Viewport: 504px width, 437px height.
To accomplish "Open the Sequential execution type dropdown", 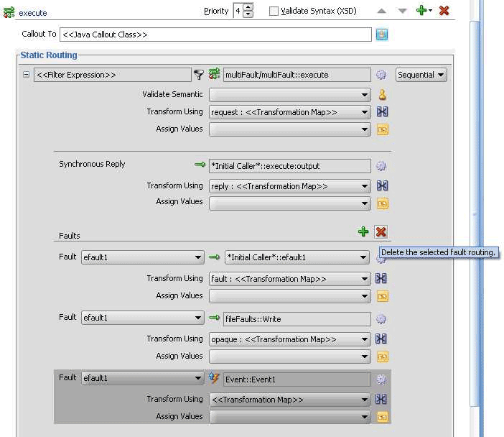I will tap(421, 75).
